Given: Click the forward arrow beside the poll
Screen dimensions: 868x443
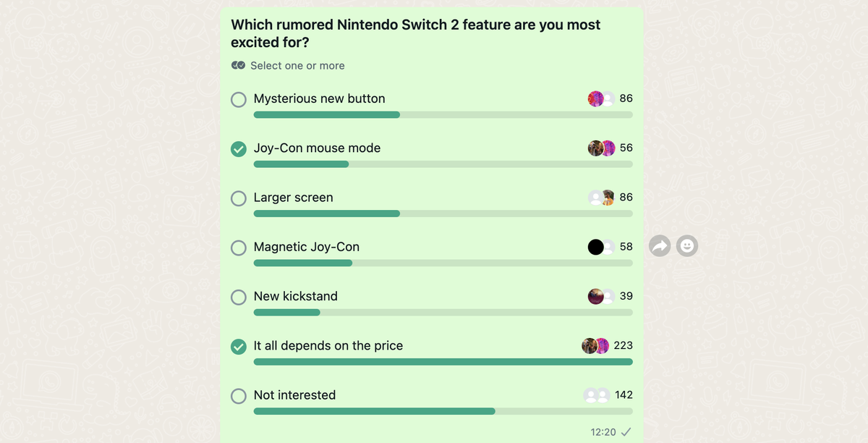Looking at the screenshot, I should (659, 245).
